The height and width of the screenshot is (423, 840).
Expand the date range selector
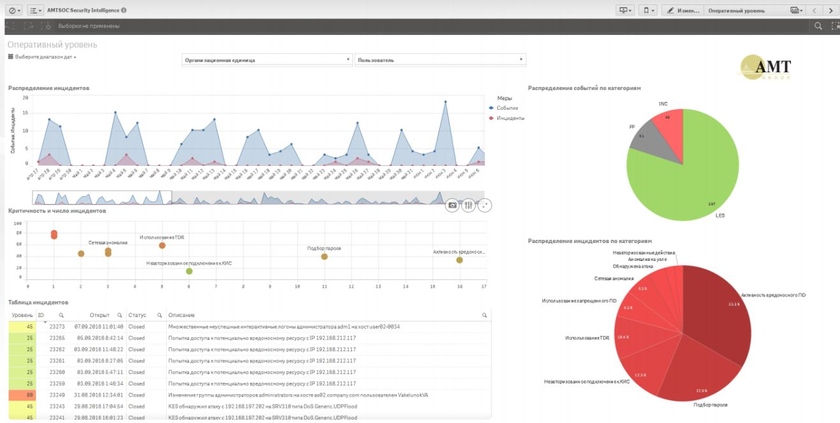[43, 57]
